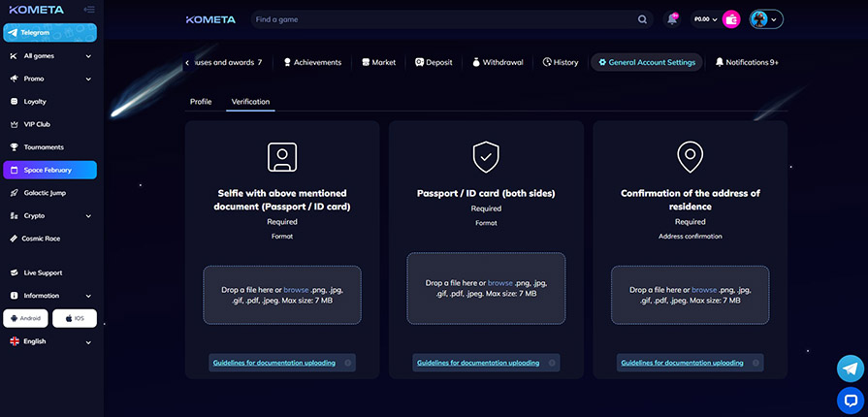868x417 pixels.
Task: Open the user avatar menu
Action: pos(767,19)
